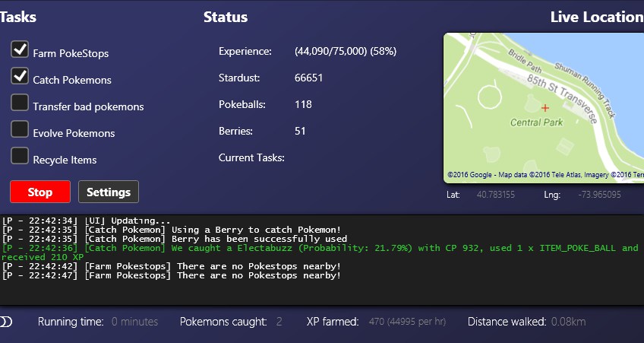Click the Using a Berry to catch Pokemon log line
Image resolution: width=644 pixels, height=343 pixels.
point(172,230)
